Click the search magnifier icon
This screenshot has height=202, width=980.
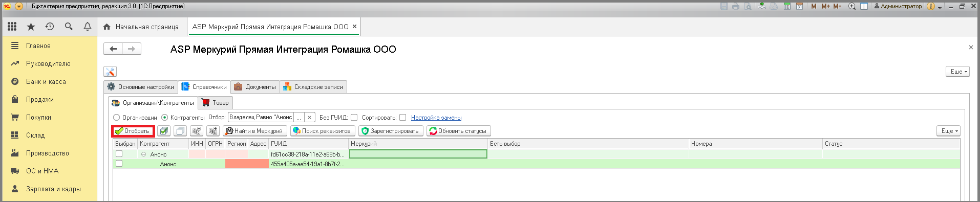click(x=69, y=27)
